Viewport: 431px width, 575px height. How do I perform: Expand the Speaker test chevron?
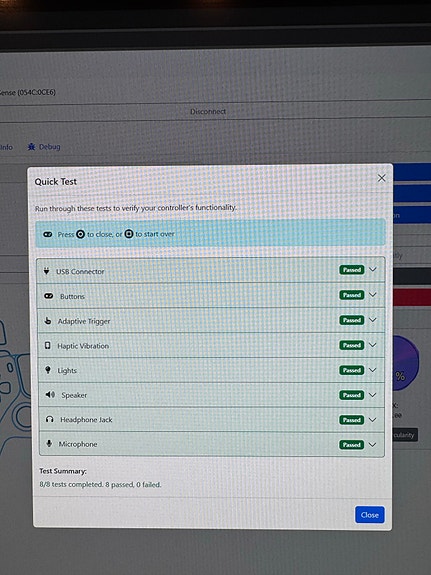coord(373,395)
